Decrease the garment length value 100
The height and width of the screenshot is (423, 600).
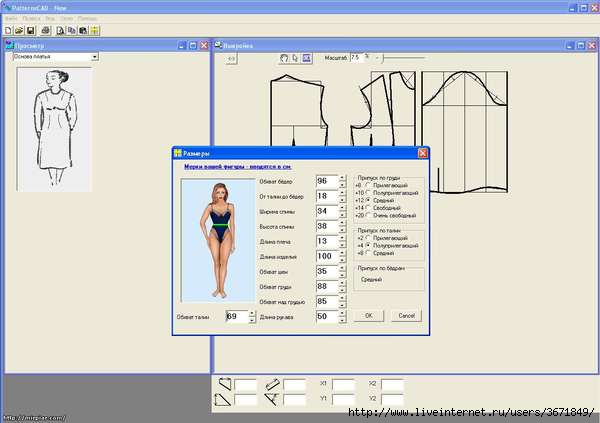click(342, 260)
